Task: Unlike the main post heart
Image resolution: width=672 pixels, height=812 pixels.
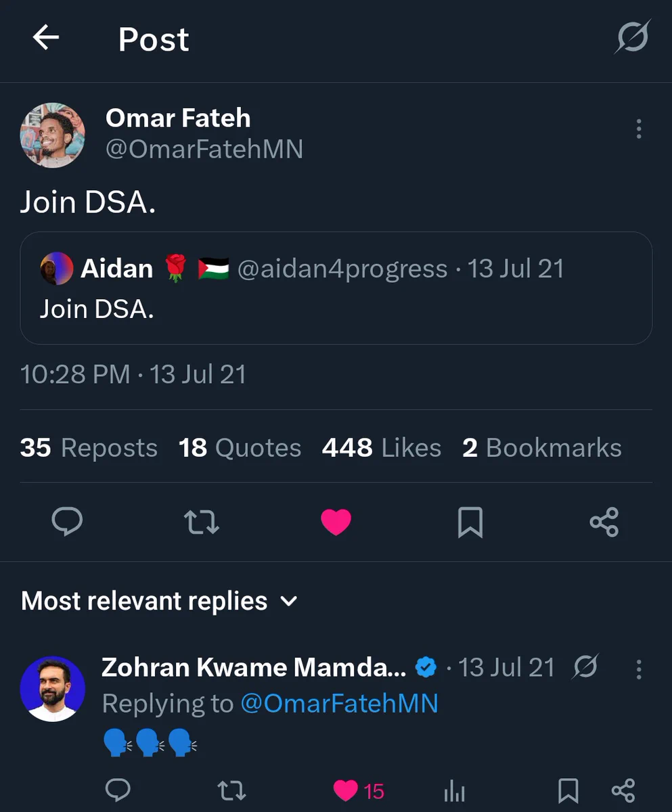Action: tap(336, 522)
